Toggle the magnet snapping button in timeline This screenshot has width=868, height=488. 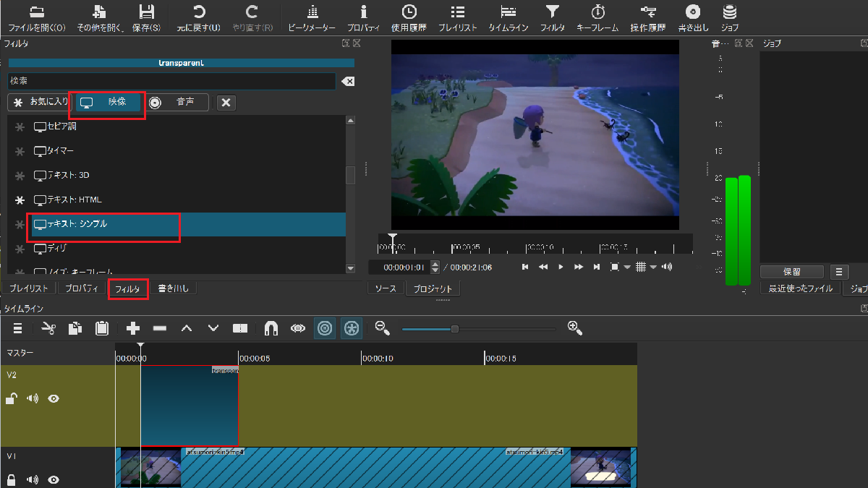tap(271, 328)
